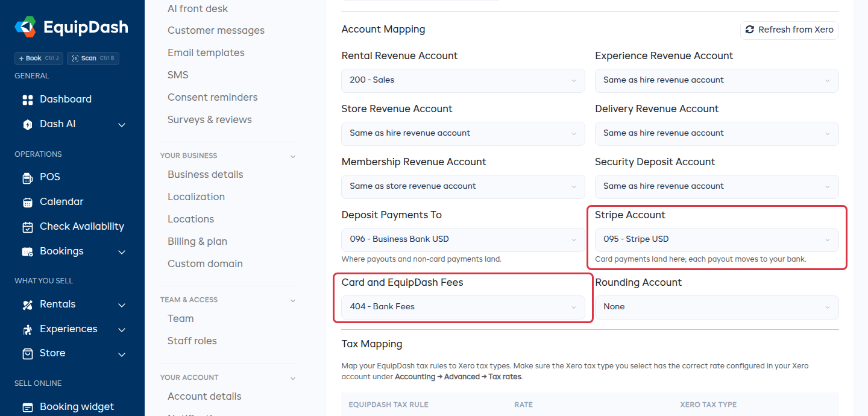The height and width of the screenshot is (416, 868).
Task: Click the Store shopping bag icon
Action: tap(27, 353)
